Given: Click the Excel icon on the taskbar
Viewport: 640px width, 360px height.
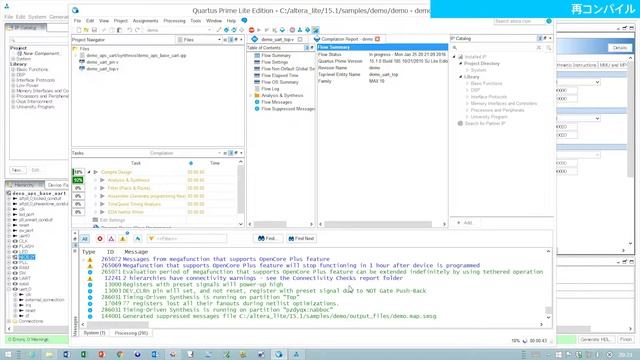Looking at the screenshot, I should point(83,354).
